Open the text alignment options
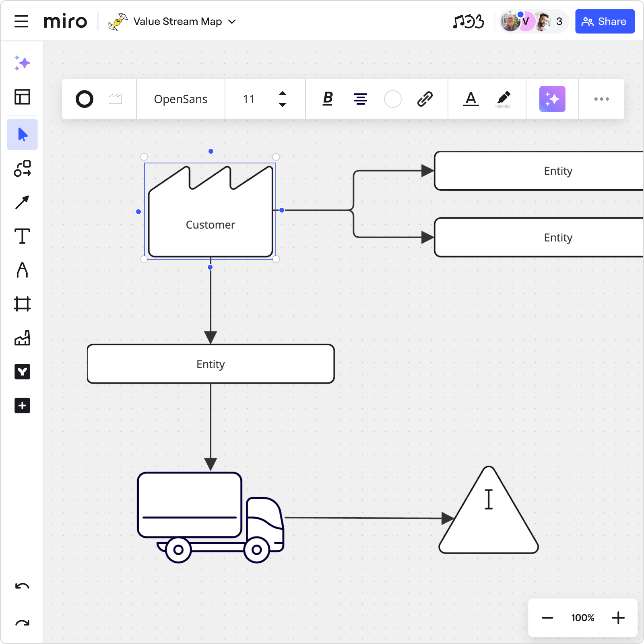 pos(360,99)
